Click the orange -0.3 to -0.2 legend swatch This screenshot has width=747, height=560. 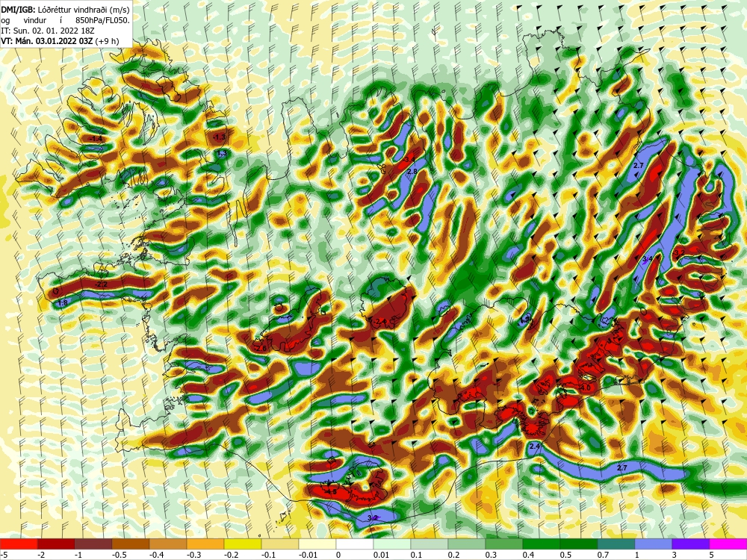(205, 544)
